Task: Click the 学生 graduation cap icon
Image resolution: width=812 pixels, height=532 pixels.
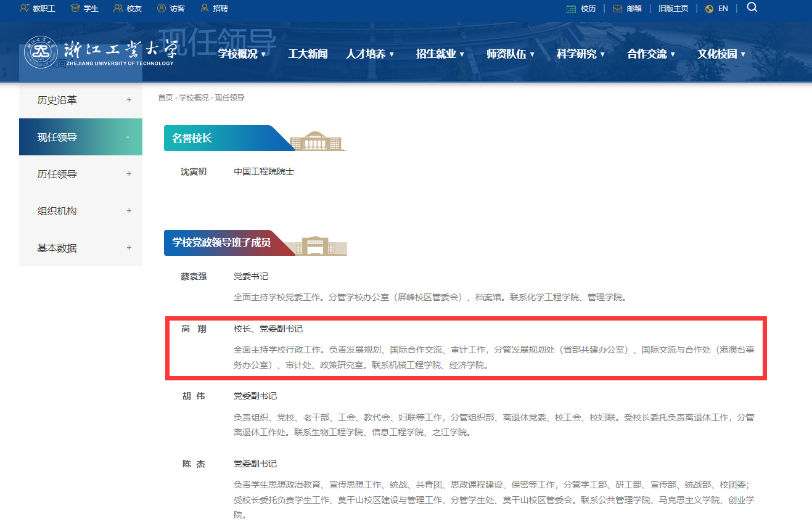Action: (75, 9)
